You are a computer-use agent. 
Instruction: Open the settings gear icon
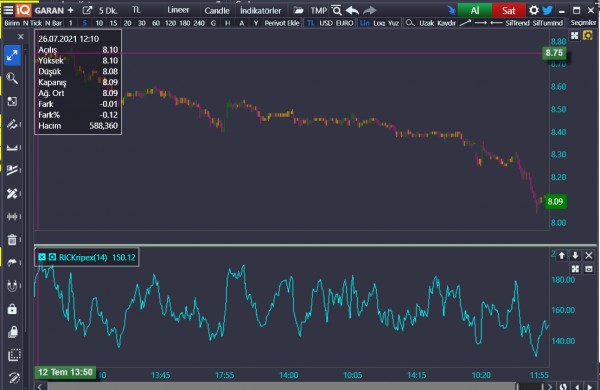coord(533,10)
